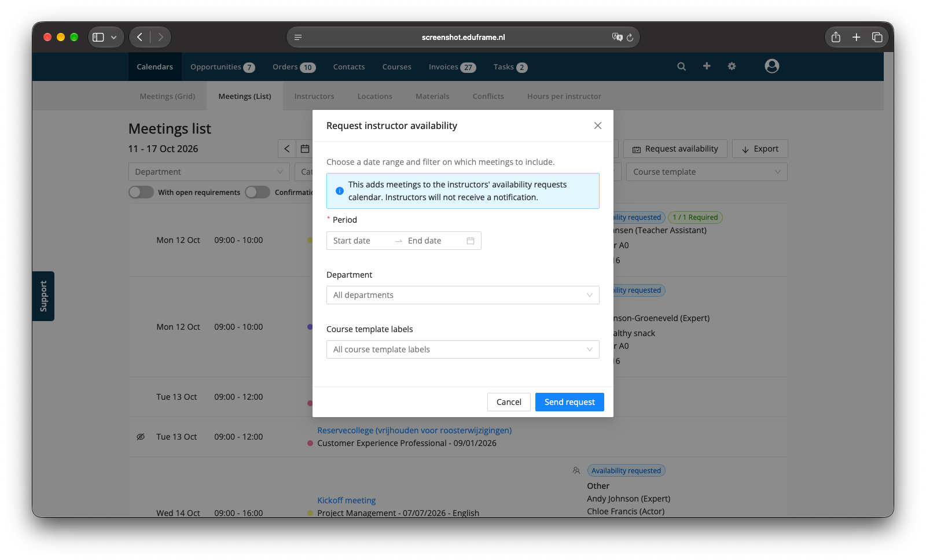Click the instructors icon beside Availability requested
This screenshot has height=560, width=926.
point(576,471)
